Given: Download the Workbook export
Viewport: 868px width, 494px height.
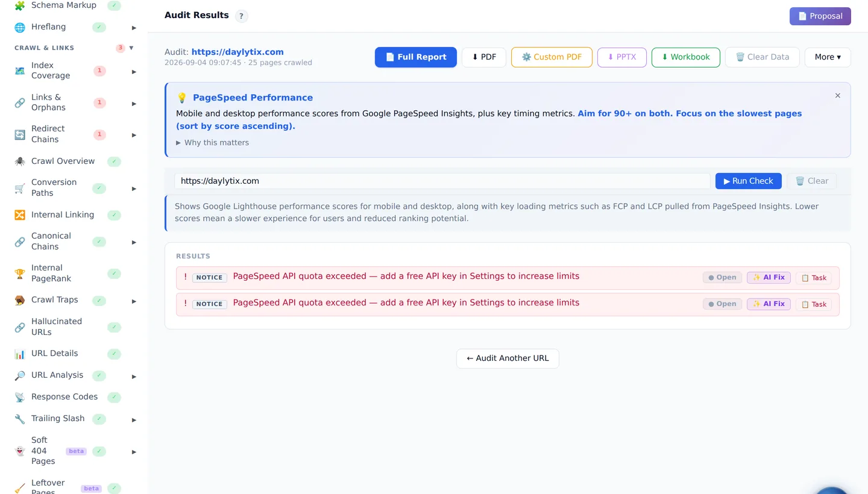Looking at the screenshot, I should point(686,57).
